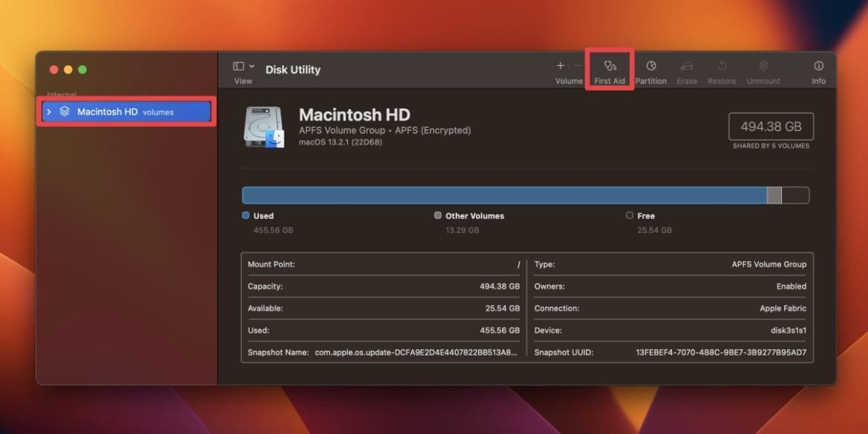Click the Used legend color square
This screenshot has width=868, height=434.
point(246,216)
